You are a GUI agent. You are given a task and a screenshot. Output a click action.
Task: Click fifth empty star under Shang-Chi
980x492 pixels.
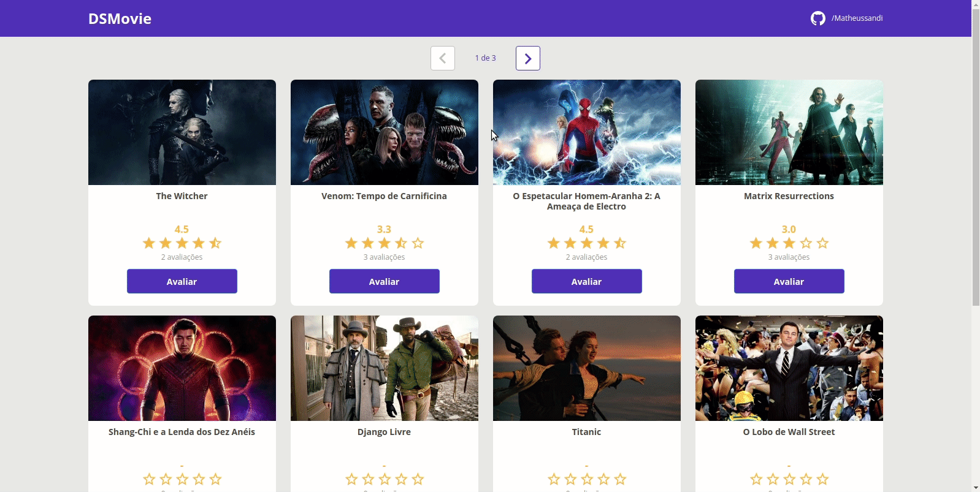(215, 479)
